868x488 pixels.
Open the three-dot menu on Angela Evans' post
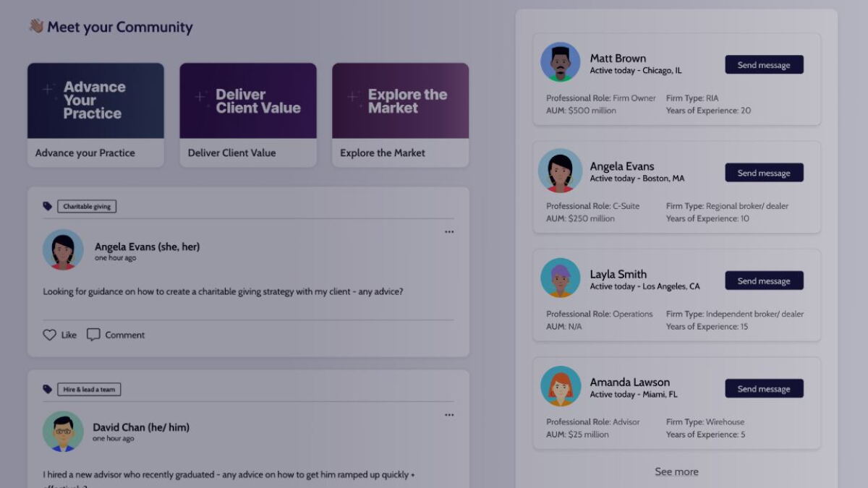[x=449, y=232]
